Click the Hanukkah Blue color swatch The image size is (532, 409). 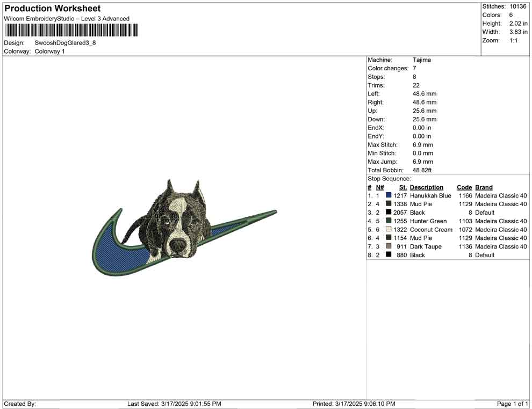click(389, 195)
